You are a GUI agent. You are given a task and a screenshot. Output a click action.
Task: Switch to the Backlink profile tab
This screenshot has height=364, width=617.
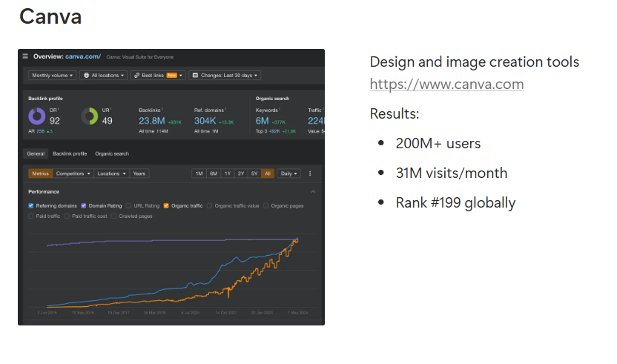(70, 153)
